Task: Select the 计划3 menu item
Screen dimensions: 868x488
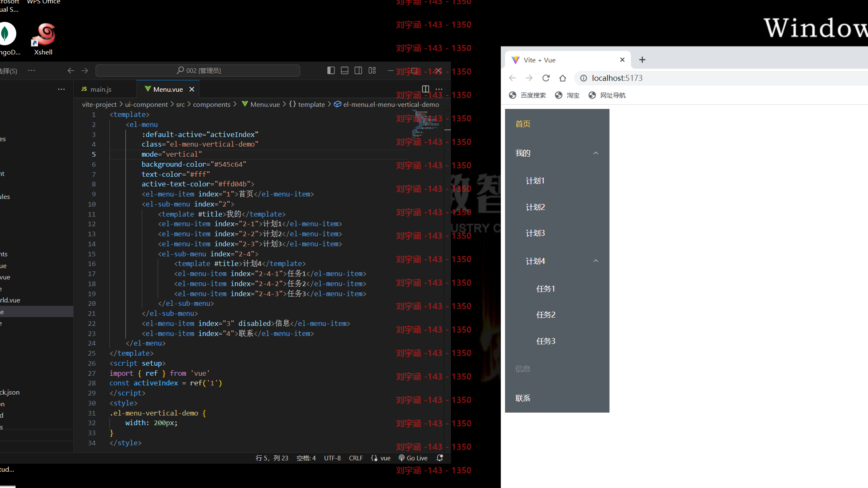Action: coord(557,233)
